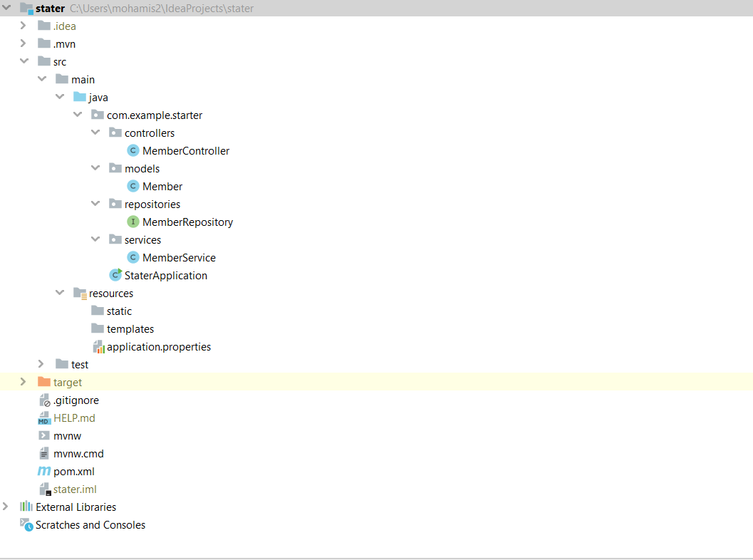753x560 pixels.
Task: Click the stater project module icon
Action: pyautogui.click(x=27, y=8)
